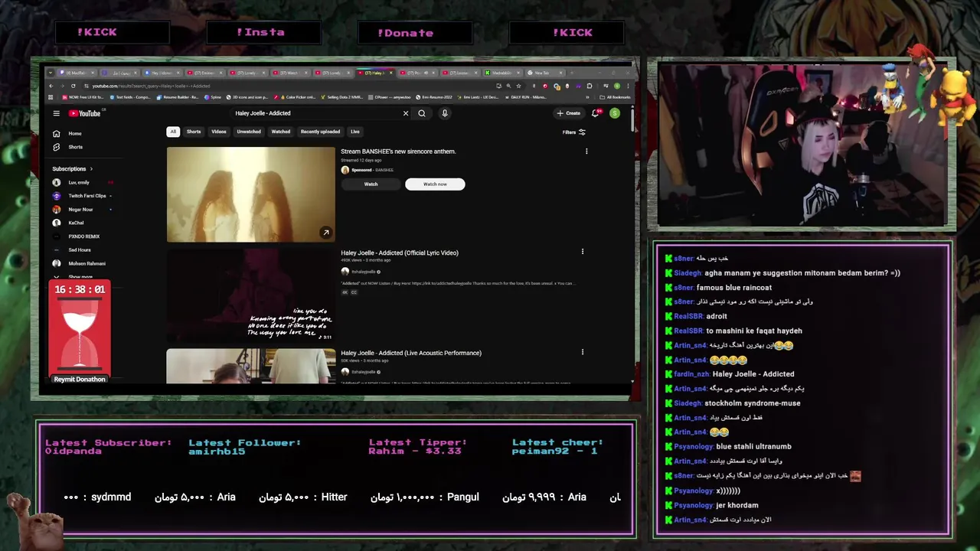980x551 pixels.
Task: Open the more options menu for the Live Acoustic Performance
Action: 583,352
